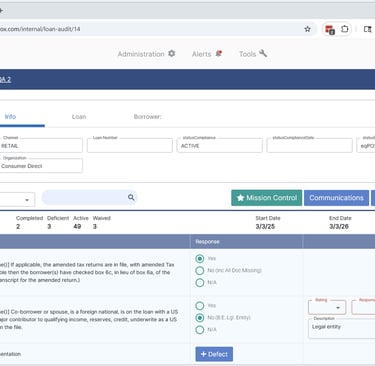
Task: Click the statusComplianceDate field
Action: tap(309, 146)
